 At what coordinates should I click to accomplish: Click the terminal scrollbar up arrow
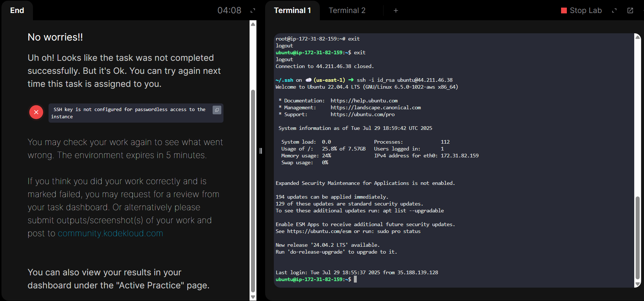click(637, 37)
